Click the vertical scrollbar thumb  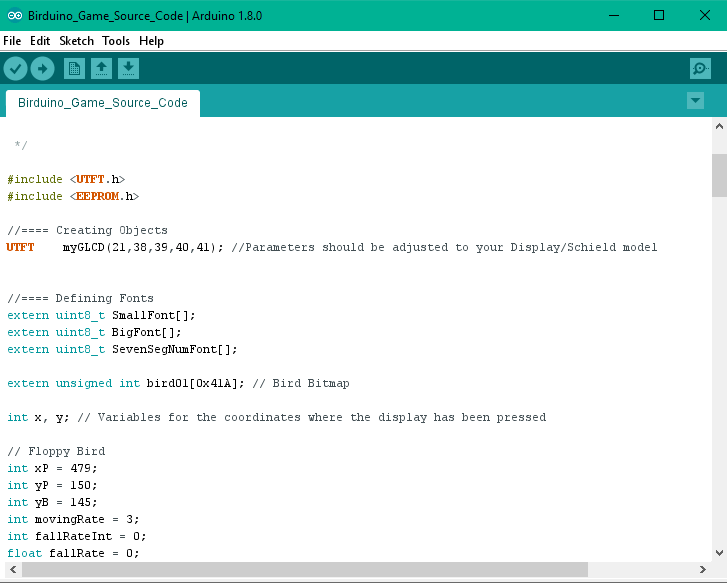point(718,176)
